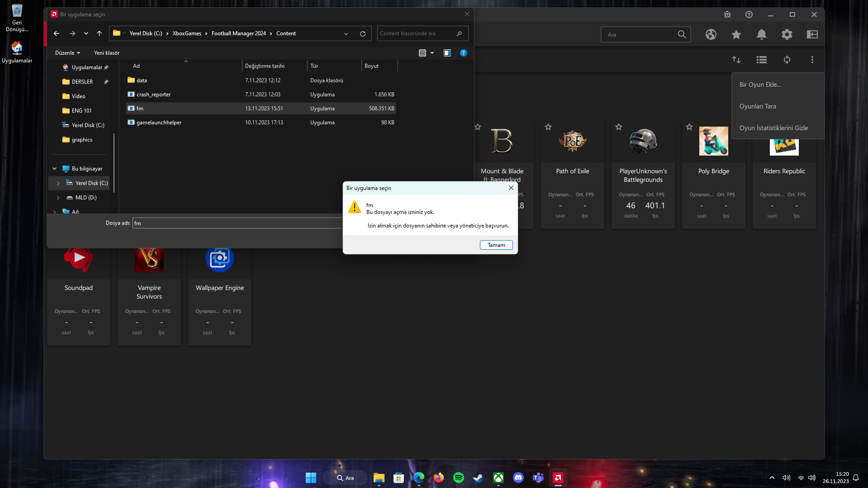This screenshot has height=488, width=868.
Task: Click the bug report icon in AMD Software
Action: [x=727, y=14]
